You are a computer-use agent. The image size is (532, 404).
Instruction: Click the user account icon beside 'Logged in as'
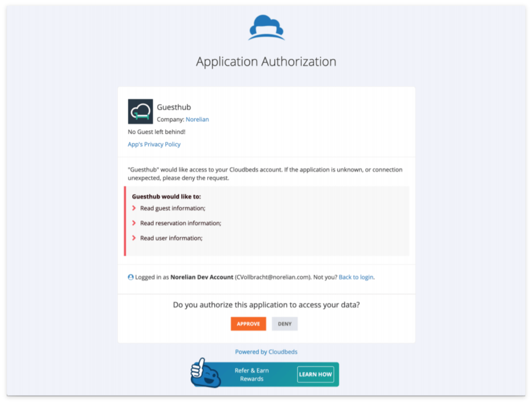pyautogui.click(x=131, y=277)
